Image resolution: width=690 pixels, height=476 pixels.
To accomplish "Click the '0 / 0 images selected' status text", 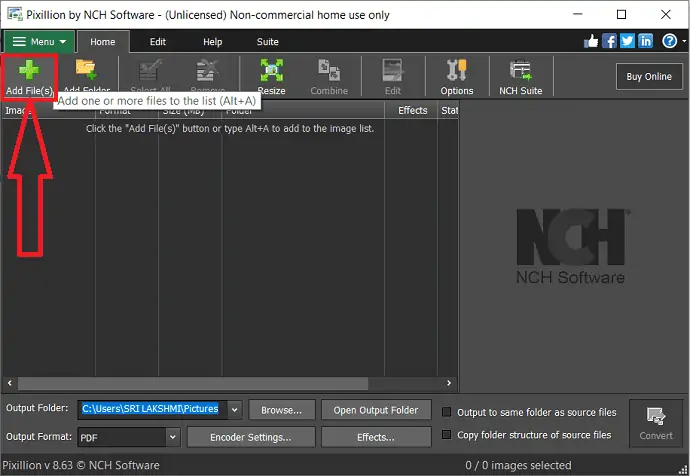I will point(518,465).
